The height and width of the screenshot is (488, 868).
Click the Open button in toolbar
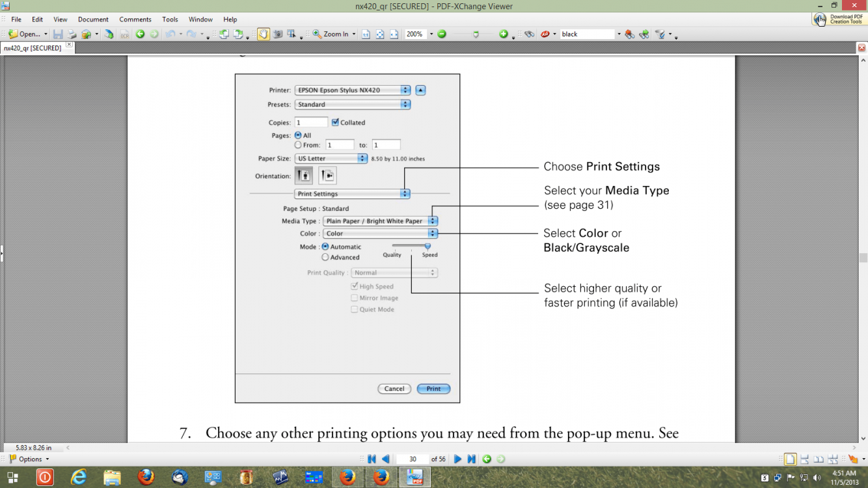tap(24, 34)
